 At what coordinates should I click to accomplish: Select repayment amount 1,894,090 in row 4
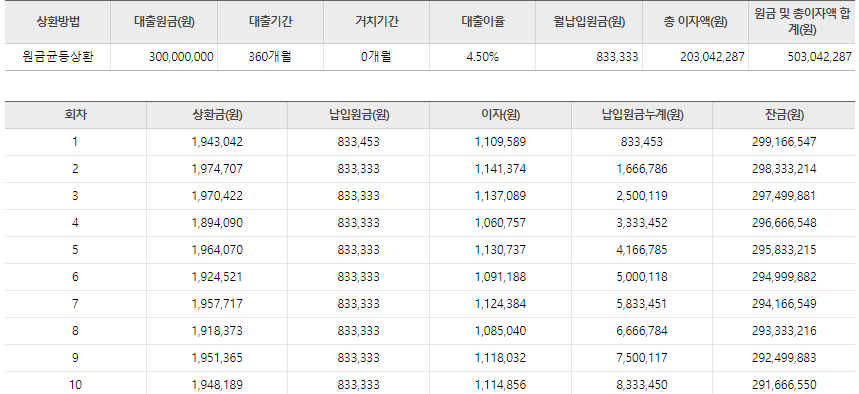[x=217, y=223]
